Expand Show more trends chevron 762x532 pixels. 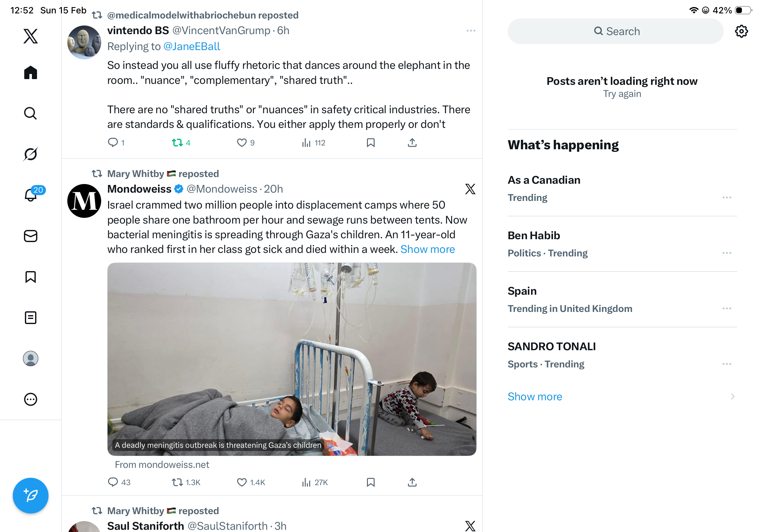732,396
